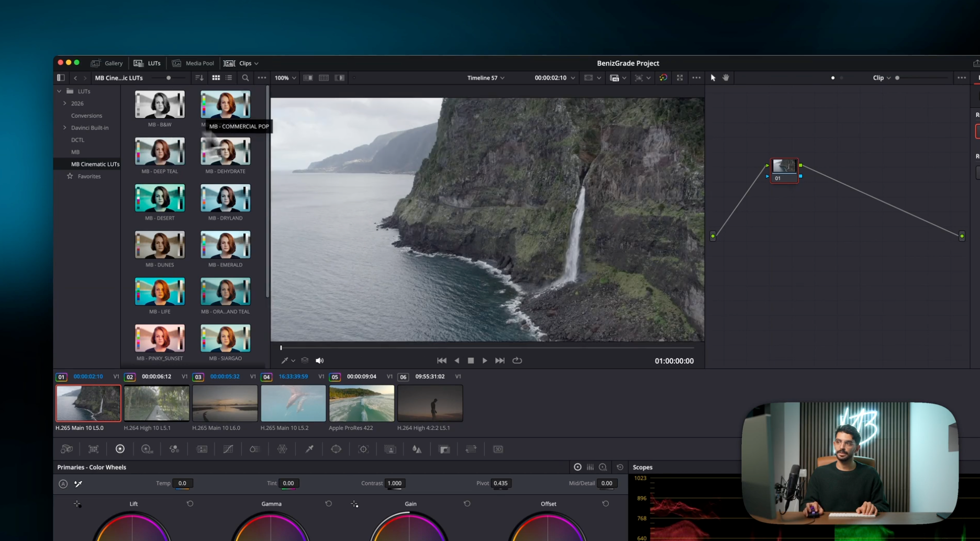
Task: Reset the Primaries palette with reset icon
Action: point(620,467)
